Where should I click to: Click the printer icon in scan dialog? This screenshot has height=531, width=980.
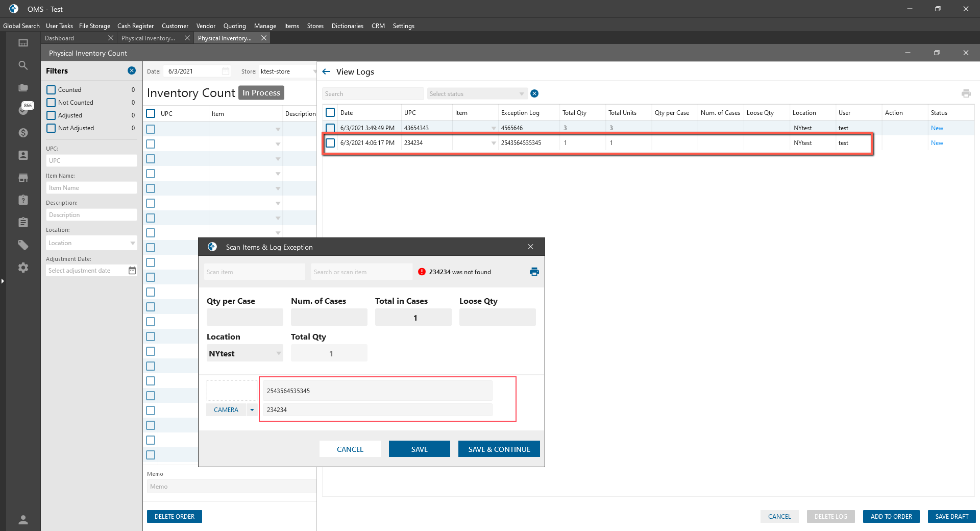pyautogui.click(x=534, y=272)
